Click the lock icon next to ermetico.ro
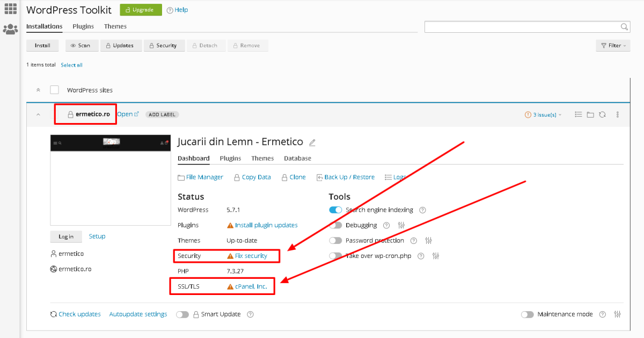The width and height of the screenshot is (644, 338). pos(70,114)
